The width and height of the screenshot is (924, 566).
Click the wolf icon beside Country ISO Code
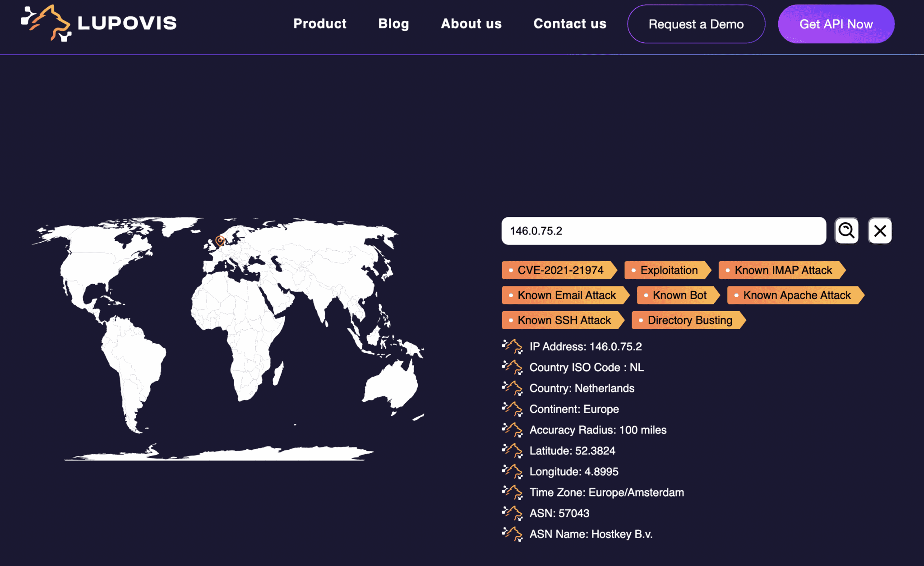513,366
